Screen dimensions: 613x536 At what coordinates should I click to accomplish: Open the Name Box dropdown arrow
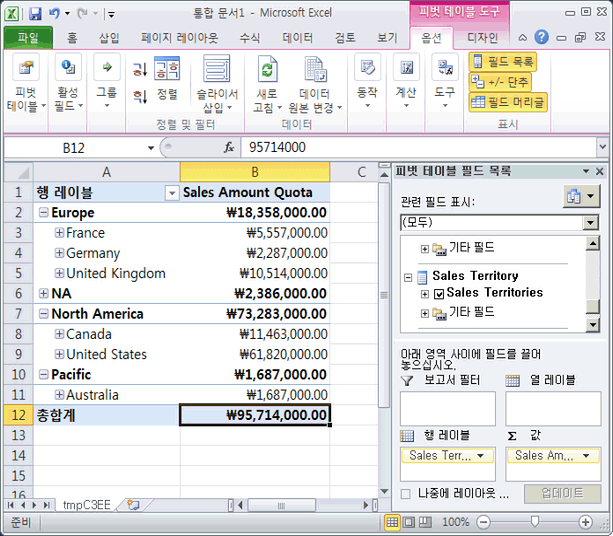[x=151, y=148]
